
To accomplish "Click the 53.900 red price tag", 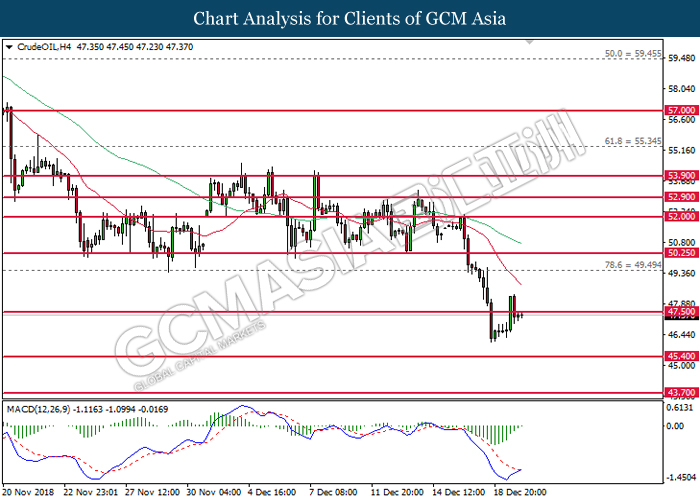I will 679,175.
